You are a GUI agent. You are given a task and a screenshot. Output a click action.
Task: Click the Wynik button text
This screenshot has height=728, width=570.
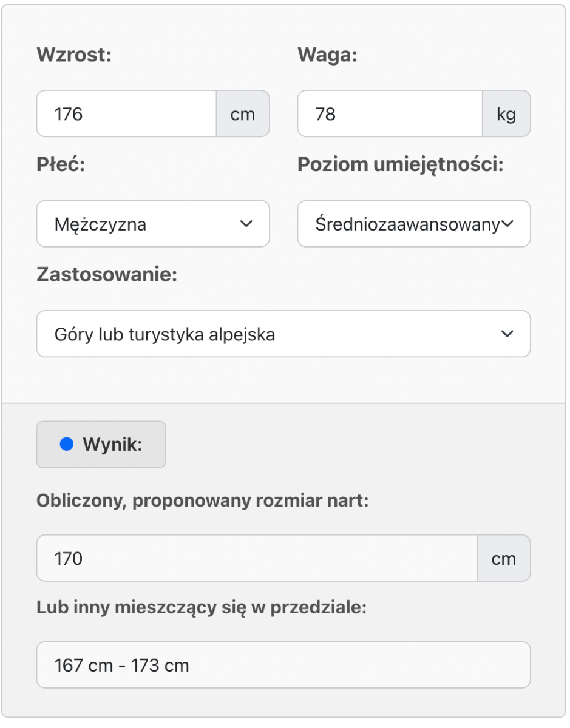tap(112, 445)
